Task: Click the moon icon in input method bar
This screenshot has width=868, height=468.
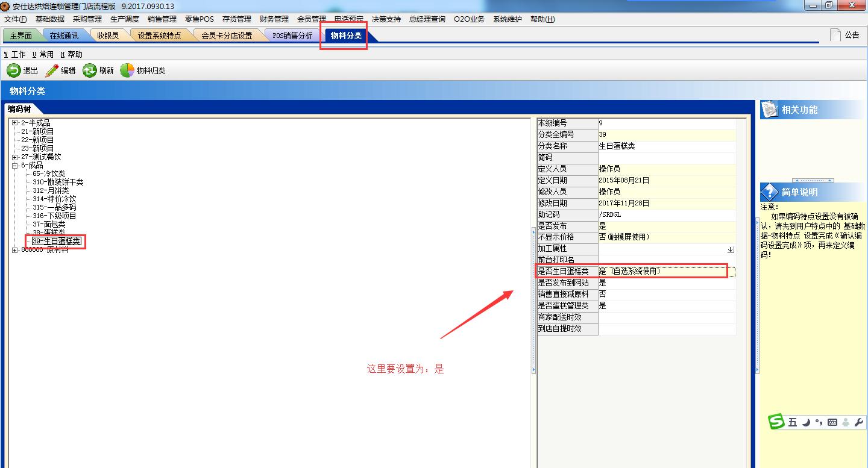Action: [x=806, y=422]
